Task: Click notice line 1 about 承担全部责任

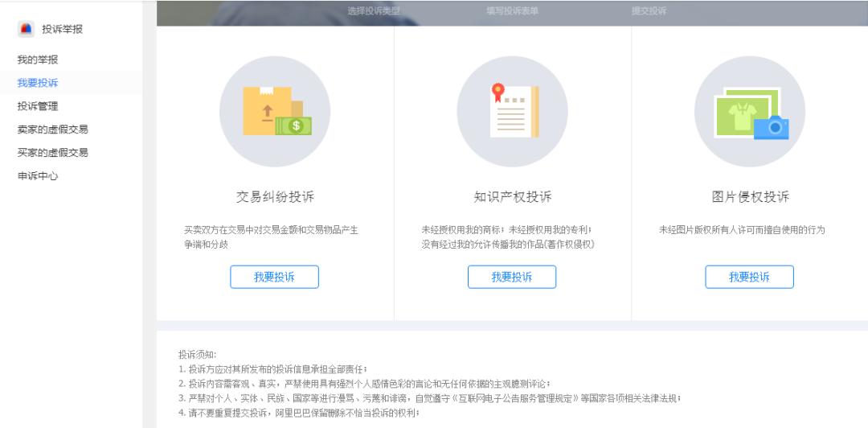Action: 273,368
